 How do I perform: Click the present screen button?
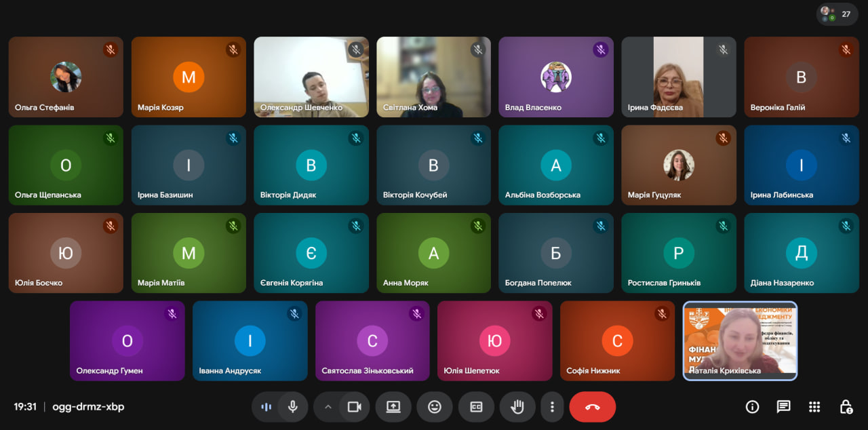393,407
